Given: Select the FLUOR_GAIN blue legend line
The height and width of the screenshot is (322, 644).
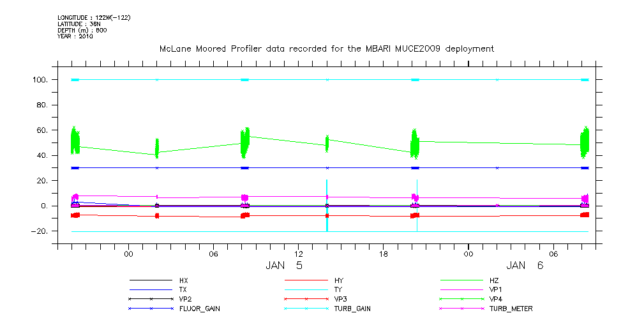Looking at the screenshot, I should tap(151, 309).
